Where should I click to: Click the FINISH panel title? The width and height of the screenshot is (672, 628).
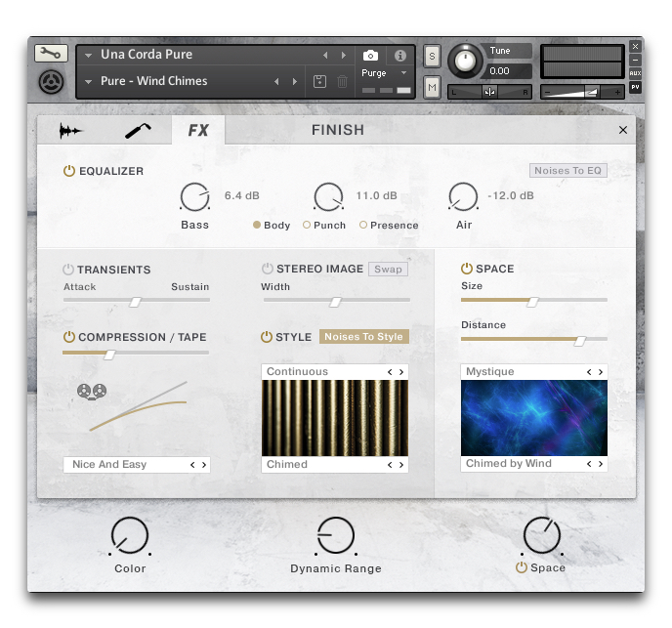point(338,130)
